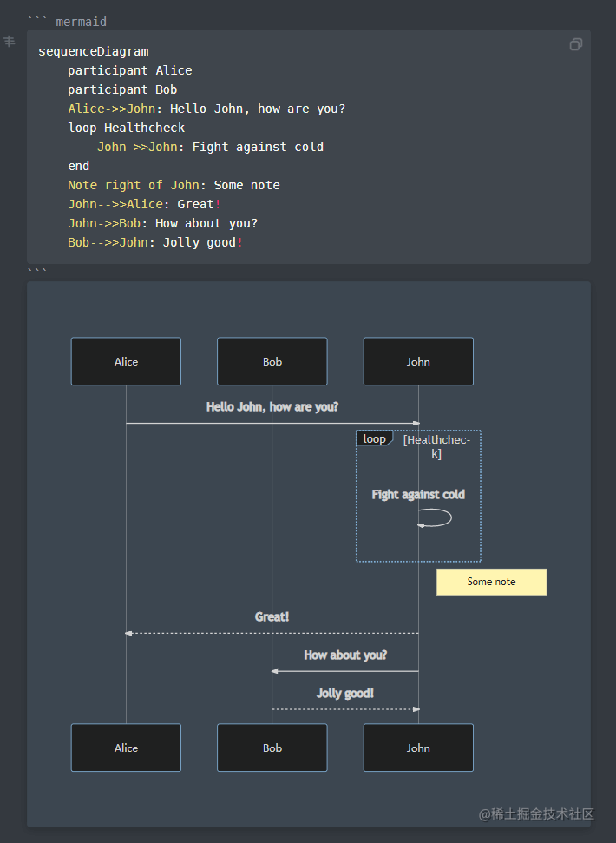Click the bottom John participant box
This screenshot has width=616, height=843.
pyautogui.click(x=418, y=748)
